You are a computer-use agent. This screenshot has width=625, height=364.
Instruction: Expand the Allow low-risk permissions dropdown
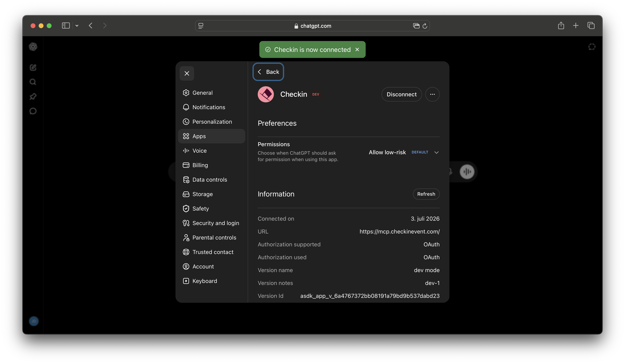[404, 152]
